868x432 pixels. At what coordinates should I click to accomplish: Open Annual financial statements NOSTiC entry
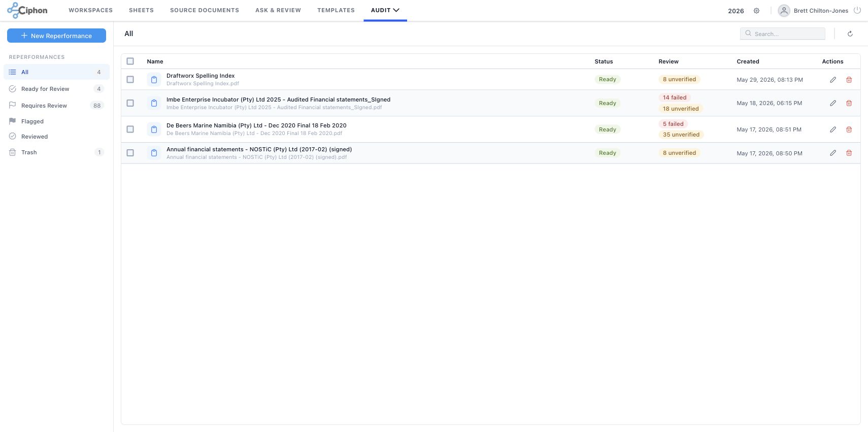259,149
